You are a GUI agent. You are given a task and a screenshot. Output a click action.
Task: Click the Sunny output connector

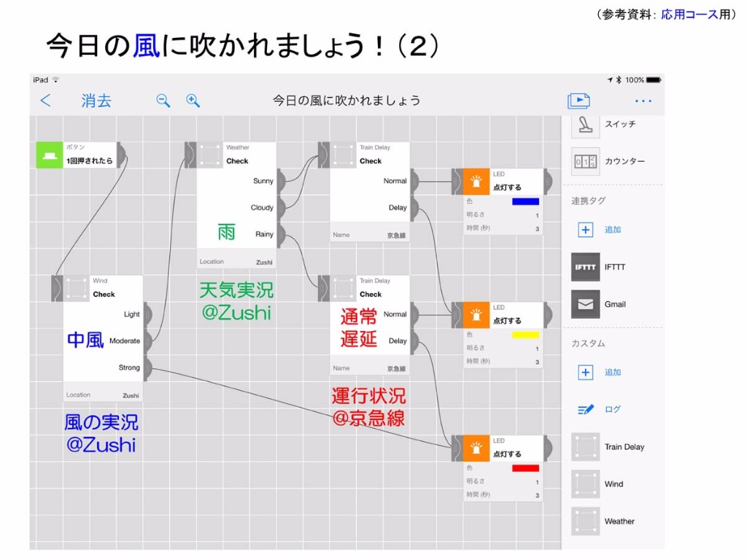[281, 181]
